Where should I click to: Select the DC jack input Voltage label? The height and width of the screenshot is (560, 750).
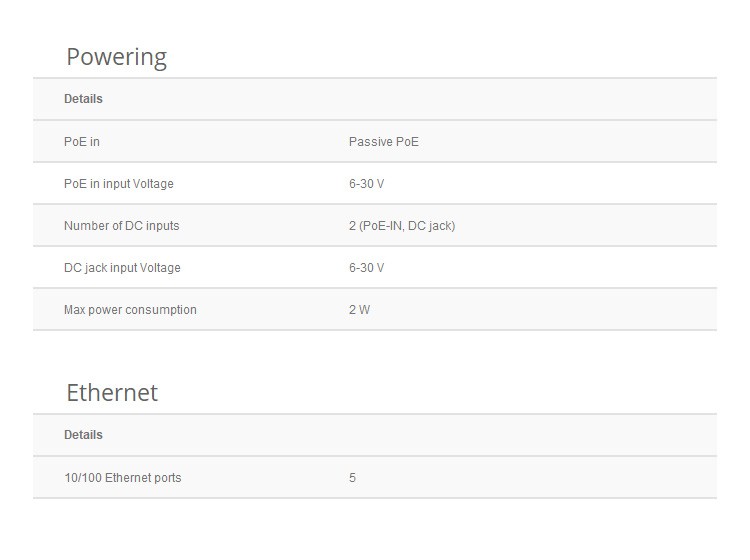(122, 268)
